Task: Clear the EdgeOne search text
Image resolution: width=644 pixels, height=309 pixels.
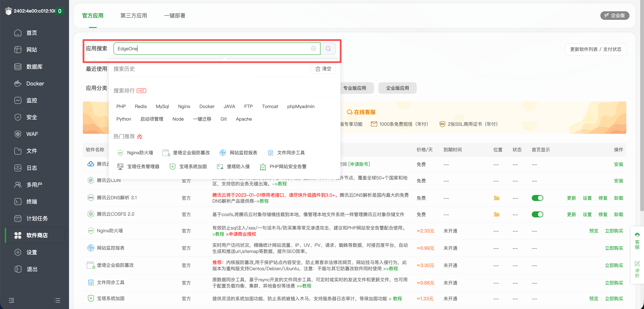Action: 313,49
